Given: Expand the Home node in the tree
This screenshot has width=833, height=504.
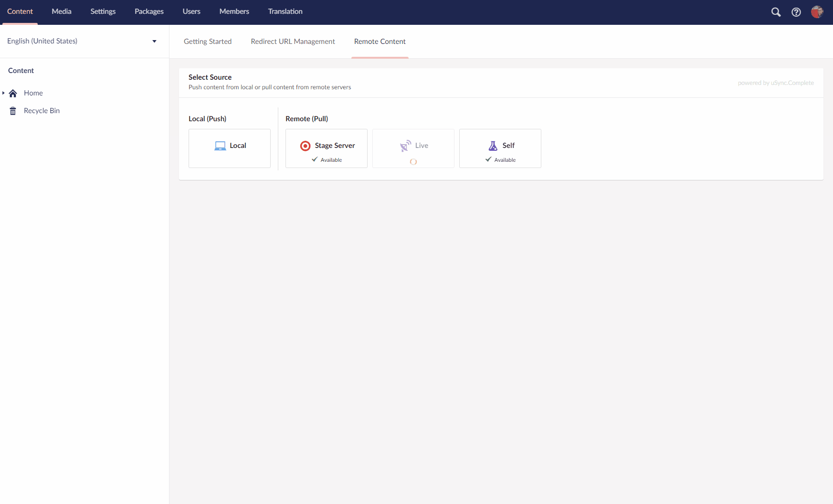Looking at the screenshot, I should [4, 93].
